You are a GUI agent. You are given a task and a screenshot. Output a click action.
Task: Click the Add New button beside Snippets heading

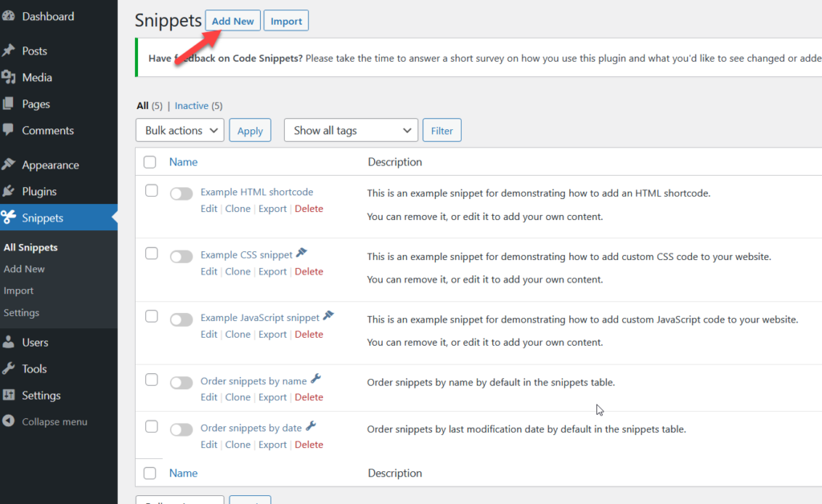233,21
